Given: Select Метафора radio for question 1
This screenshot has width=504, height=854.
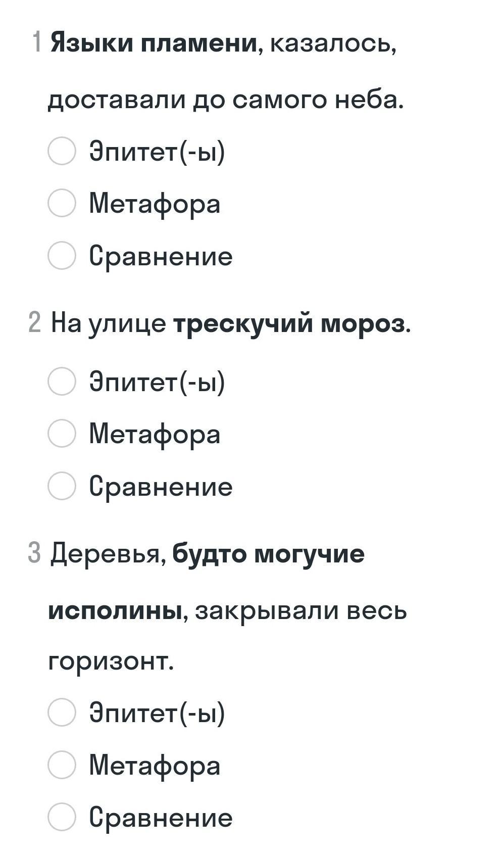Looking at the screenshot, I should [x=62, y=203].
